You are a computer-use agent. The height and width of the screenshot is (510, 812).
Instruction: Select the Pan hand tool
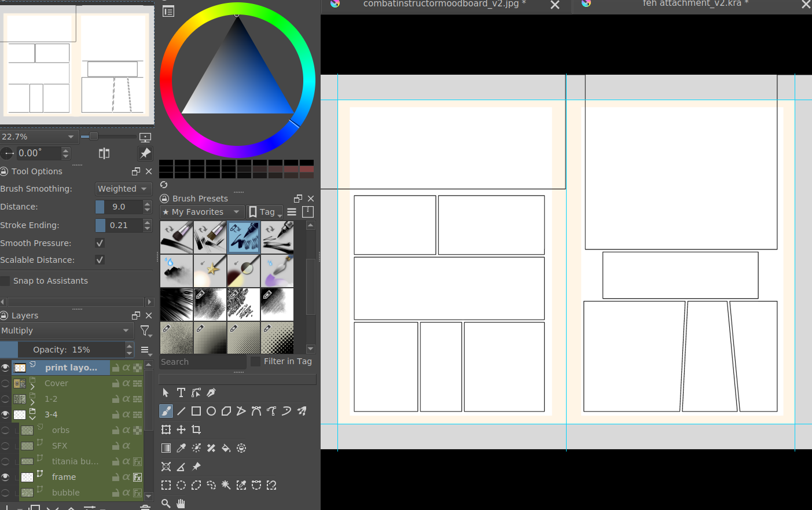tap(181, 504)
